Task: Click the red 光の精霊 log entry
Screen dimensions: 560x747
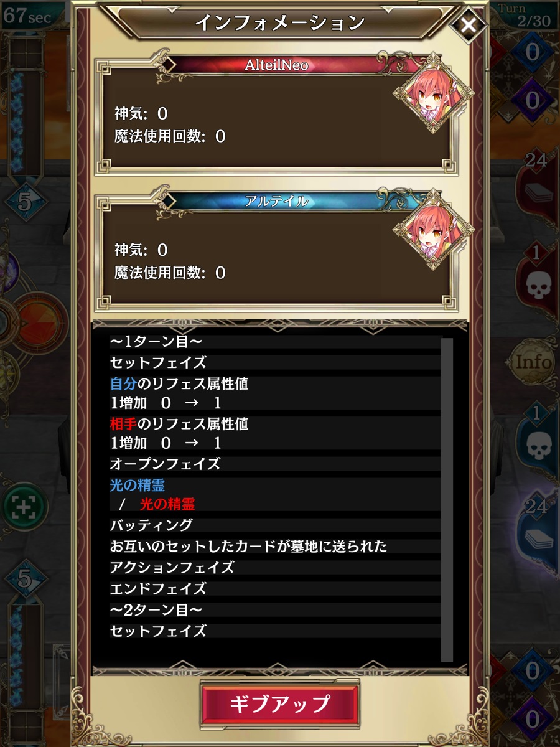Action: click(x=167, y=504)
